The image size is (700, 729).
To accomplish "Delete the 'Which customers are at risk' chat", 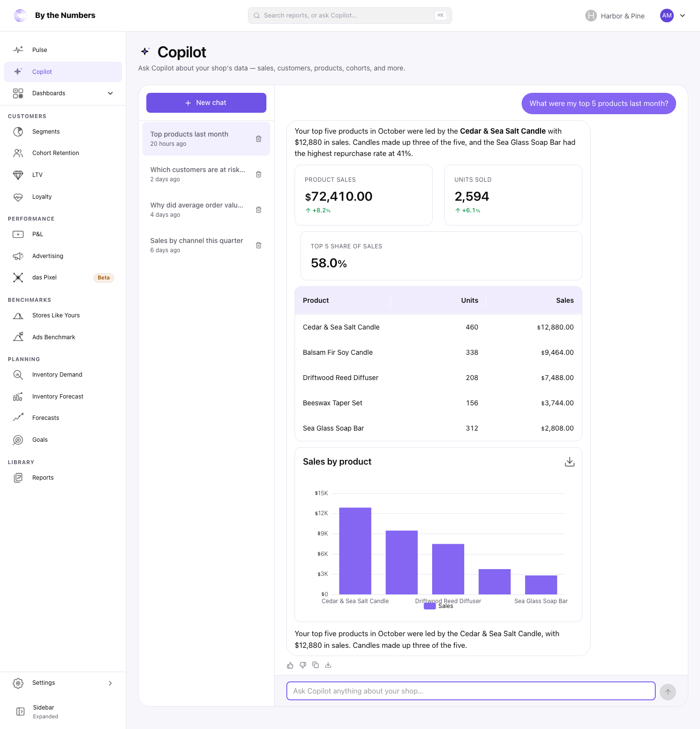I will (259, 174).
